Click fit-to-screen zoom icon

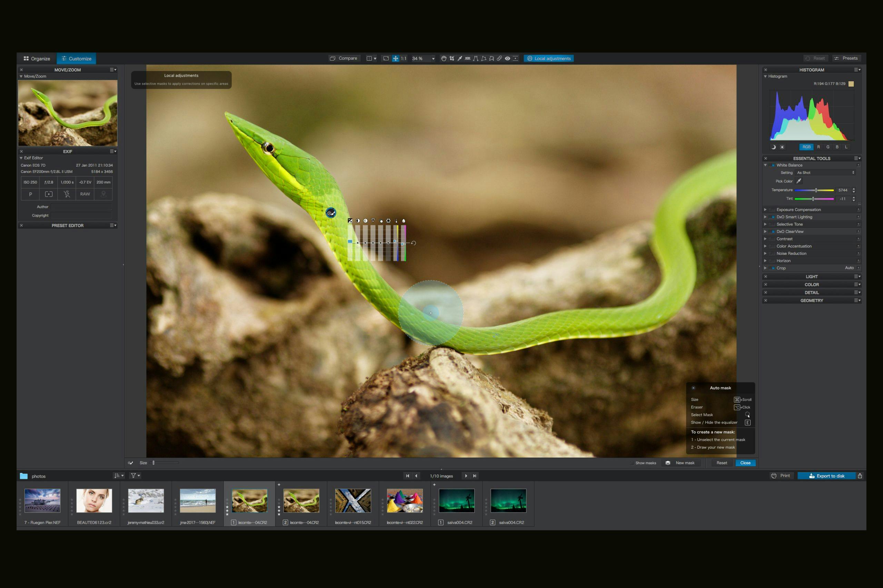[x=386, y=59]
